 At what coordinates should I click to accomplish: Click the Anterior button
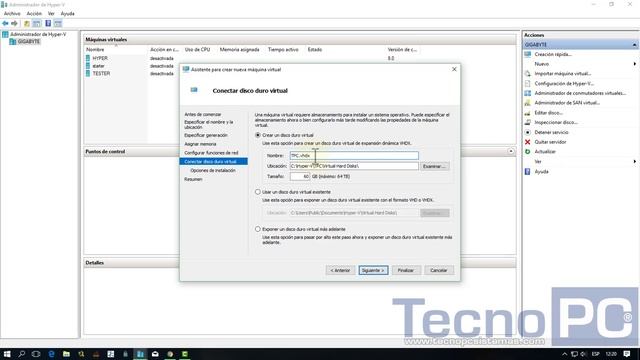(340, 270)
